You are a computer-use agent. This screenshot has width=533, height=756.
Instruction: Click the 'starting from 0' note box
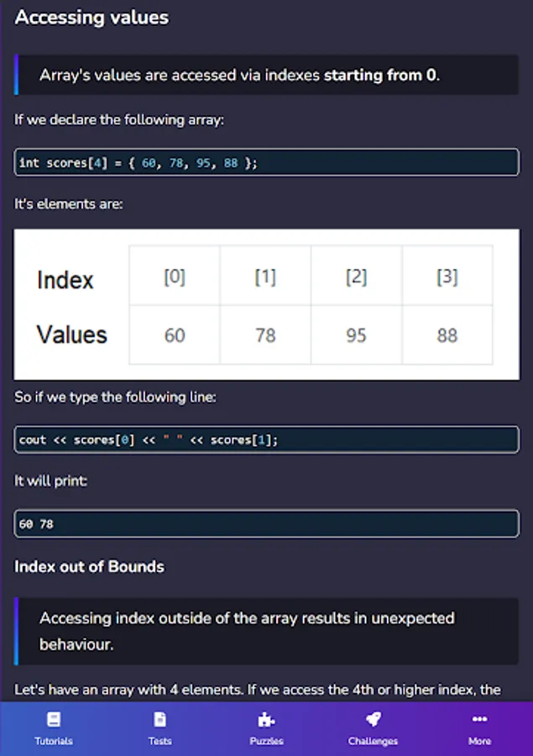pos(266,75)
